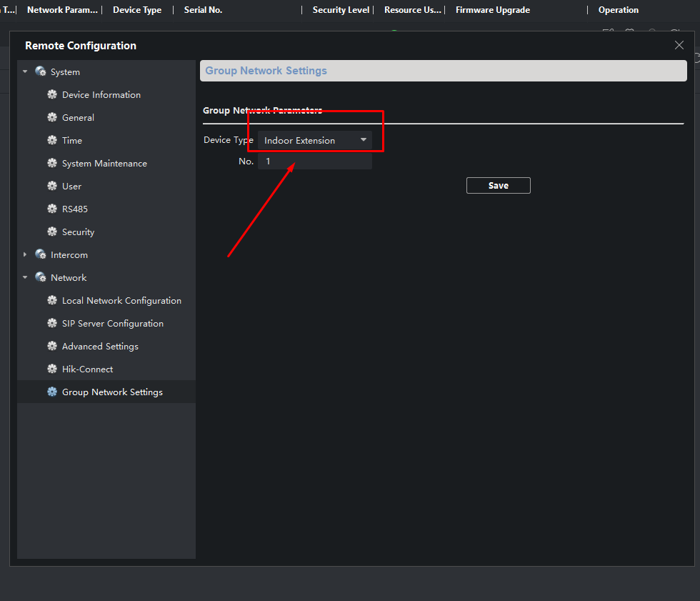Screen dimensions: 700x601
Task: Click the gear icon beside General
Action: click(x=52, y=117)
